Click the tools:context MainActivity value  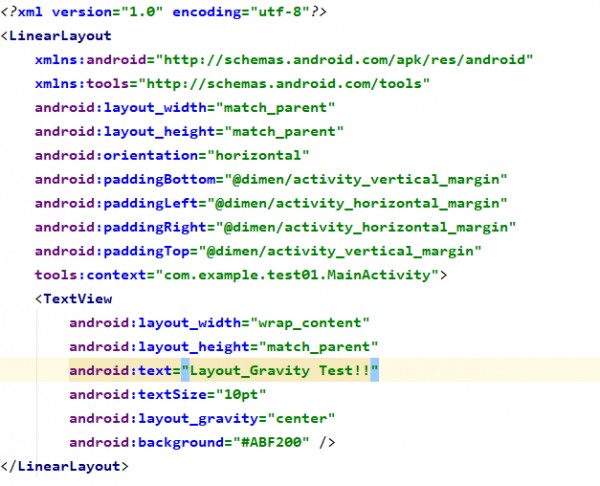[x=297, y=275]
